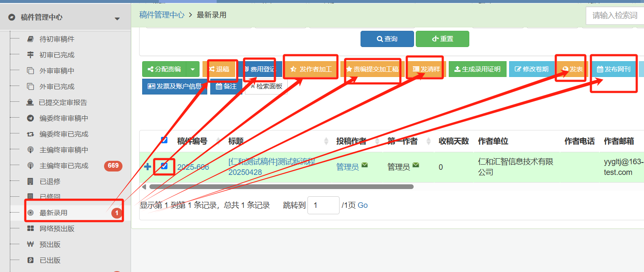Toggle the 检索面板 search panel
644x272 pixels.
[265, 86]
